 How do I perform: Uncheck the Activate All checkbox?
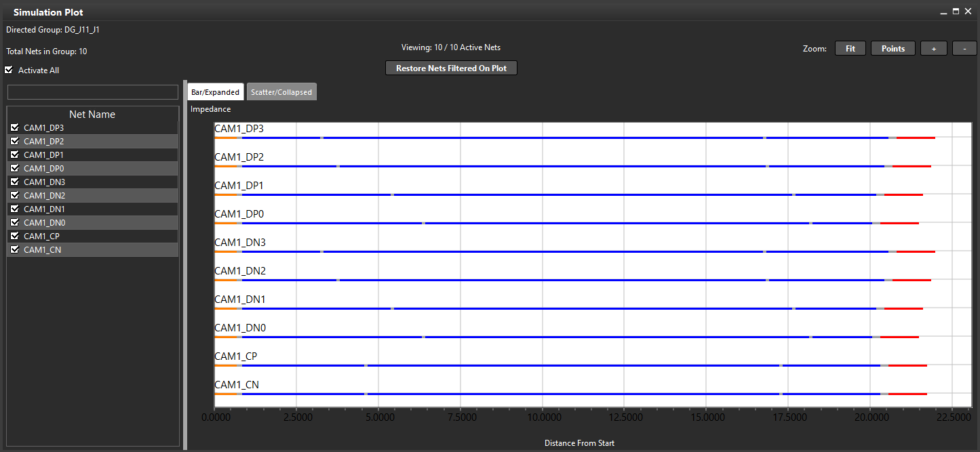pyautogui.click(x=9, y=70)
